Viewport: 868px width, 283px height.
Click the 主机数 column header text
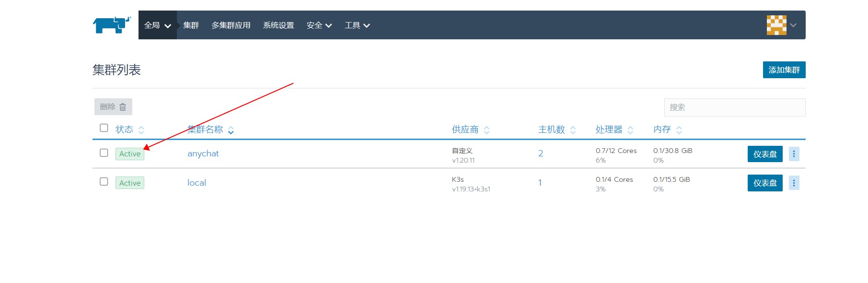click(552, 130)
